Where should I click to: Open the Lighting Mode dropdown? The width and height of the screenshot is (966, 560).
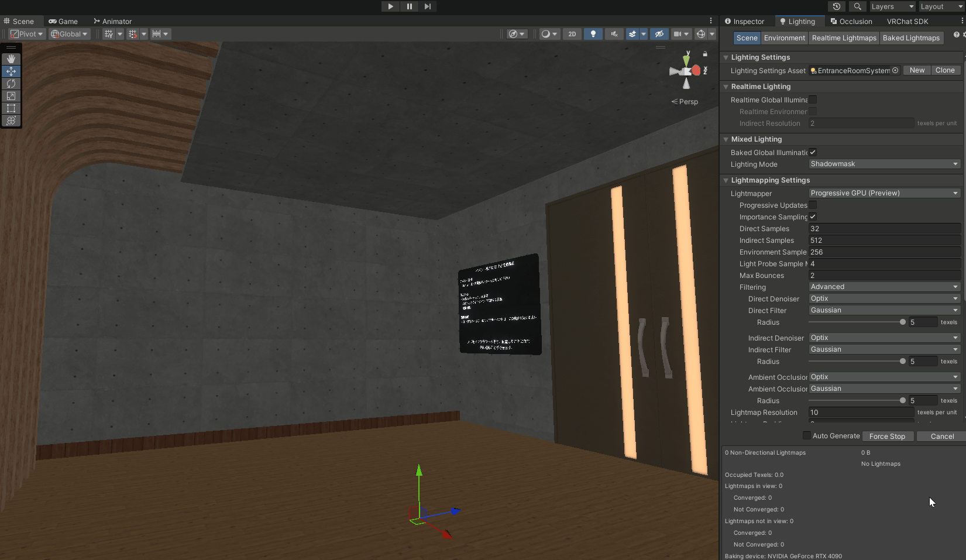click(884, 164)
